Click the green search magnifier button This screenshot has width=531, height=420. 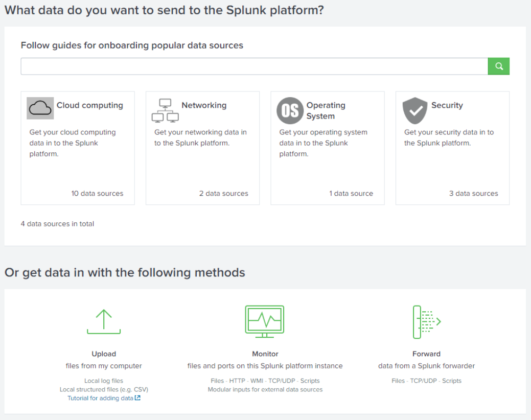(499, 66)
